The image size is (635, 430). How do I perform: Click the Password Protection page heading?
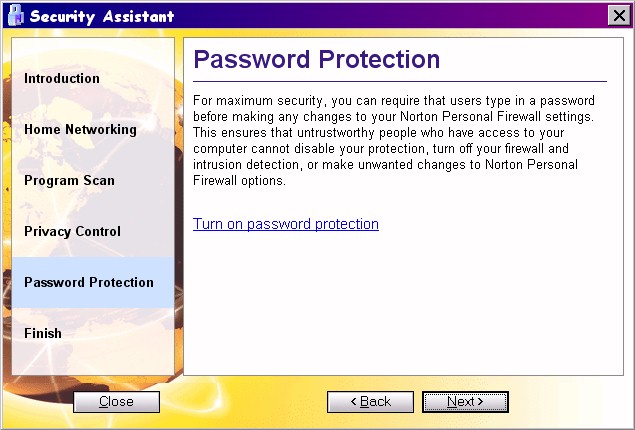click(317, 59)
